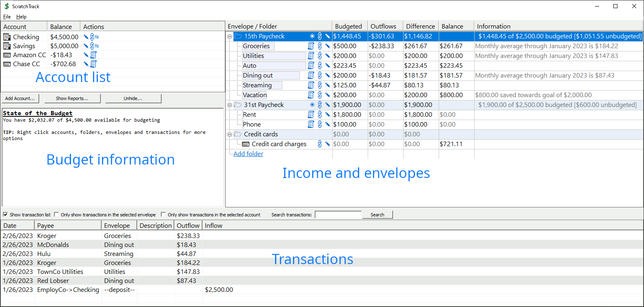
Task: Select the Rent envelope name
Action: coord(249,115)
